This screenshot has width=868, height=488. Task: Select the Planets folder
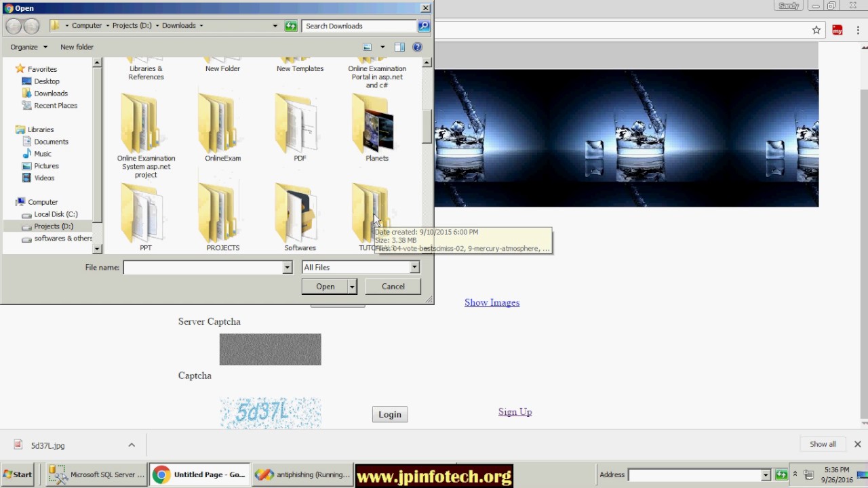[377, 129]
